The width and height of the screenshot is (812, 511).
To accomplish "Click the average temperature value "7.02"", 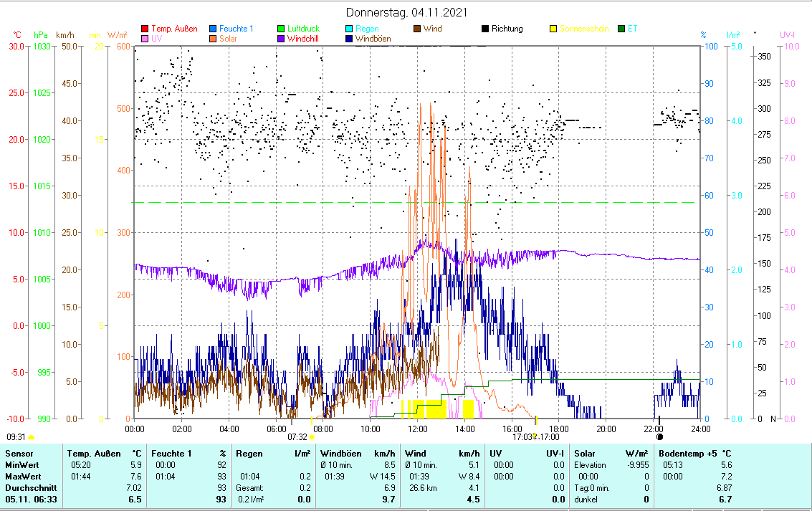I will (x=133, y=487).
